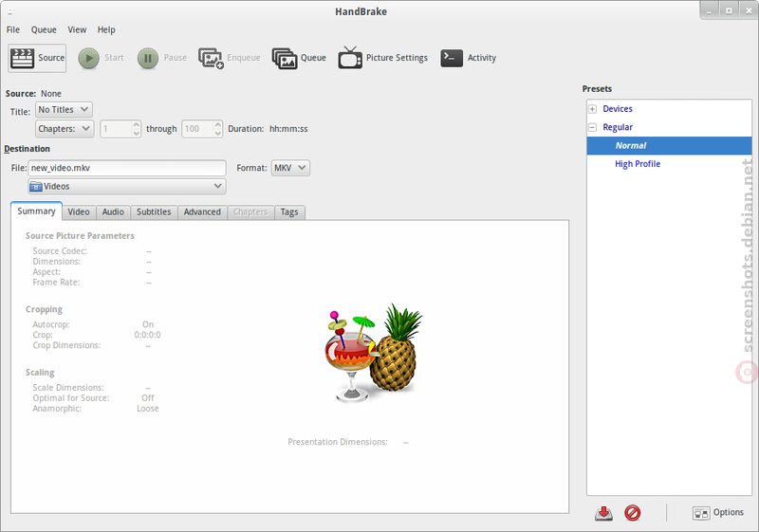Click the window menu icon in title bar
The width and height of the screenshot is (759, 532).
[9, 10]
